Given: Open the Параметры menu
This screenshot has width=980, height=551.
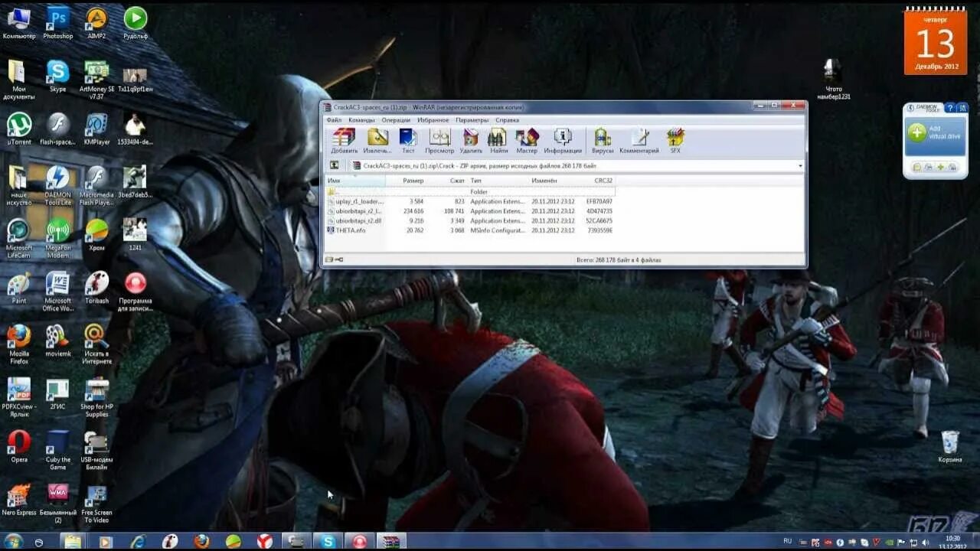Looking at the screenshot, I should [x=472, y=120].
